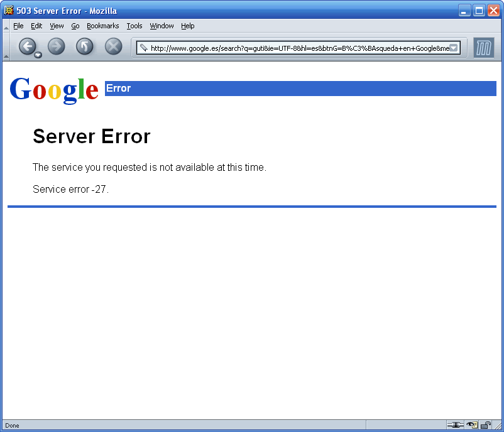The image size is (504, 432).
Task: Toggle offline mode using the plug status icon
Action: [455, 425]
